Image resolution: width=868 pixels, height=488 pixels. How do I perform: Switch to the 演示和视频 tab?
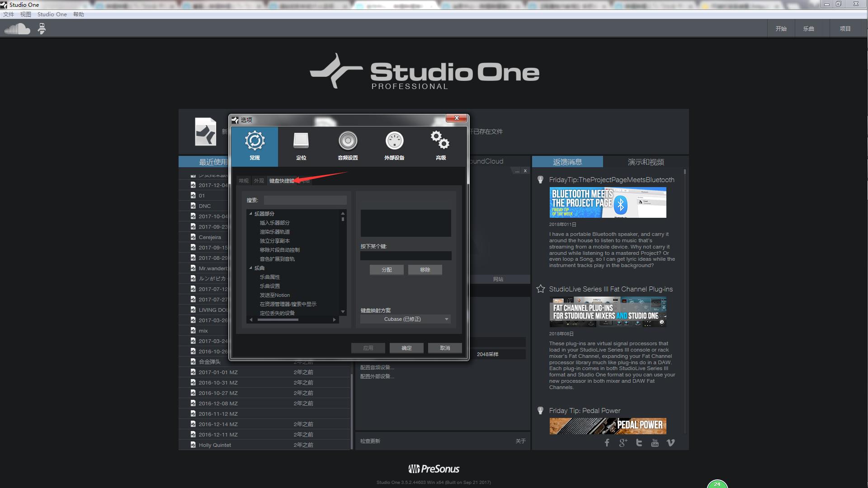click(x=646, y=162)
